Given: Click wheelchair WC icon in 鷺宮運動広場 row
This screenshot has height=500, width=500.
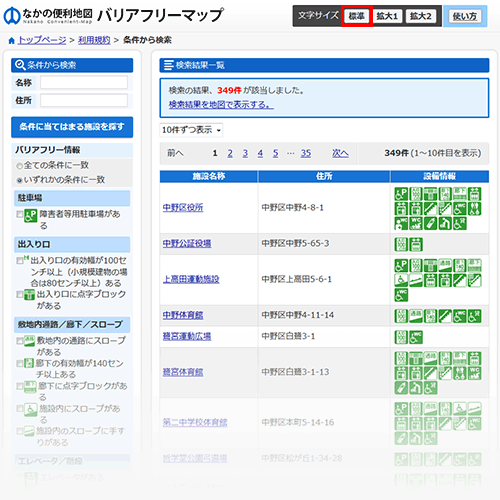Looking at the screenshot, I should 416,337.
